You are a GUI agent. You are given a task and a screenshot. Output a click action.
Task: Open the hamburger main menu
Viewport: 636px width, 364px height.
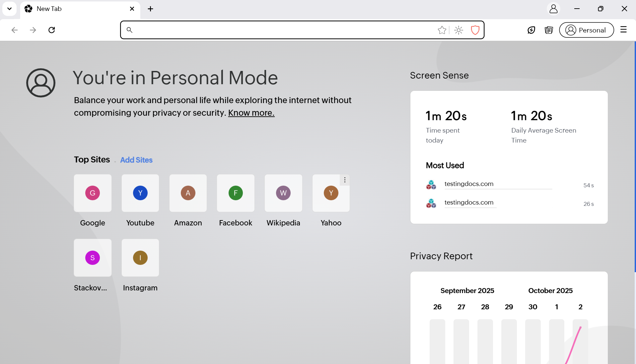pos(623,30)
